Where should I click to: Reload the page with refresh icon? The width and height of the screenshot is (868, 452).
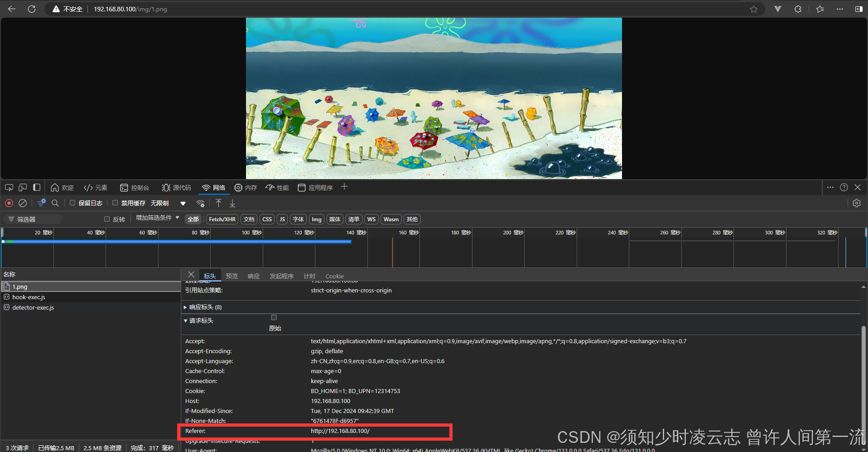[x=32, y=9]
